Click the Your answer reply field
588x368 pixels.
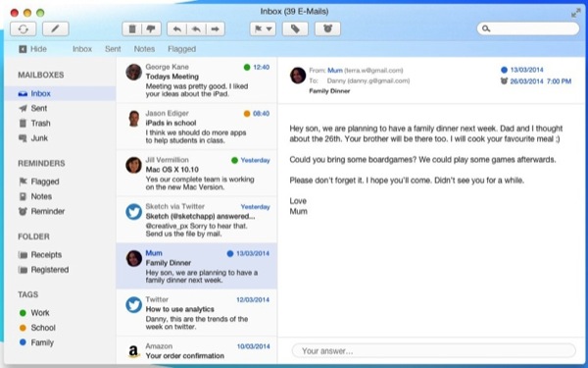434,350
